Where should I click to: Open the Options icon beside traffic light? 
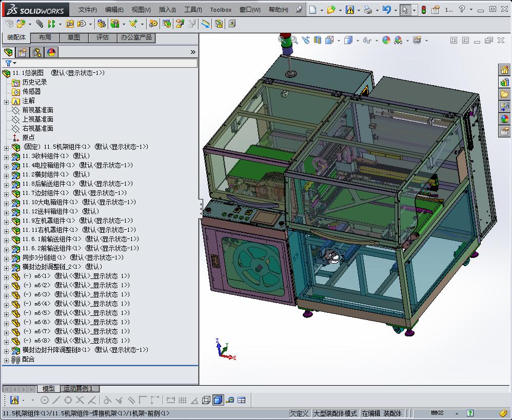coord(435,10)
